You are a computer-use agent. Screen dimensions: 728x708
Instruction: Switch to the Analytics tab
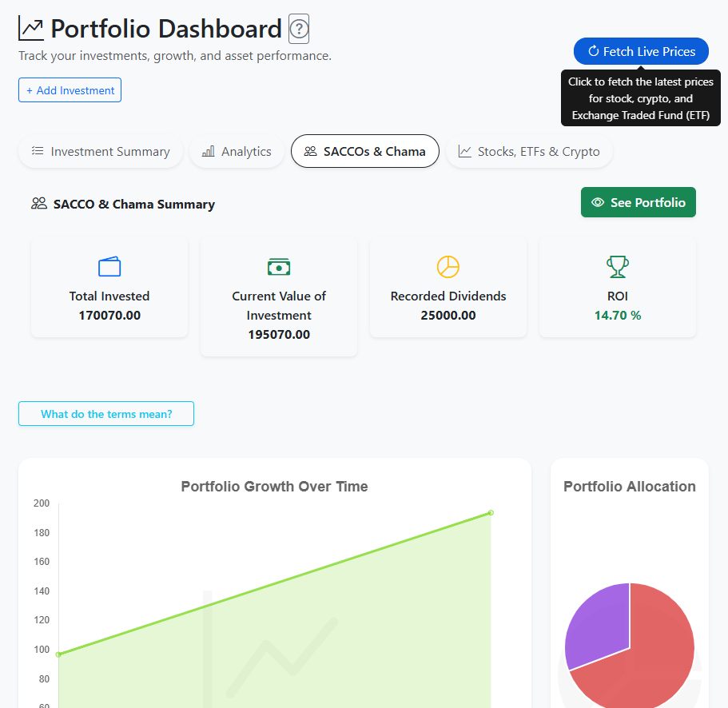237,152
